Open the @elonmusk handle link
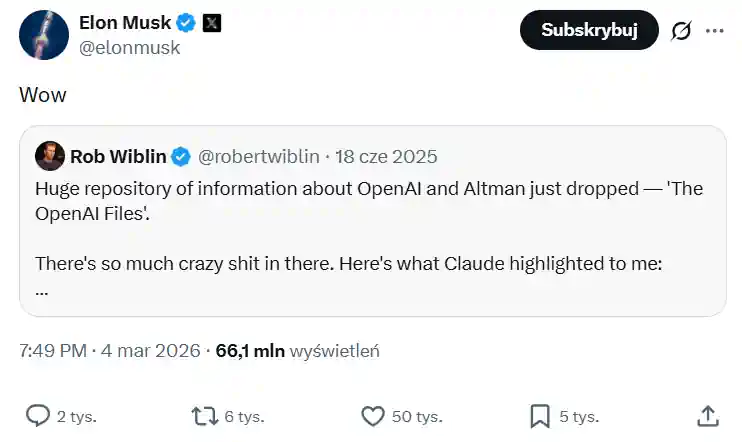 130,47
